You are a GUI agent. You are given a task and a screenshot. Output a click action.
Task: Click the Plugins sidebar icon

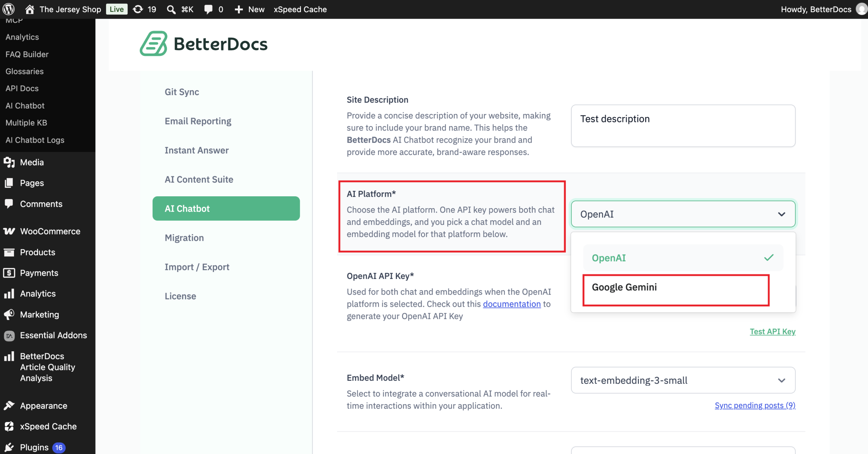tap(9, 447)
